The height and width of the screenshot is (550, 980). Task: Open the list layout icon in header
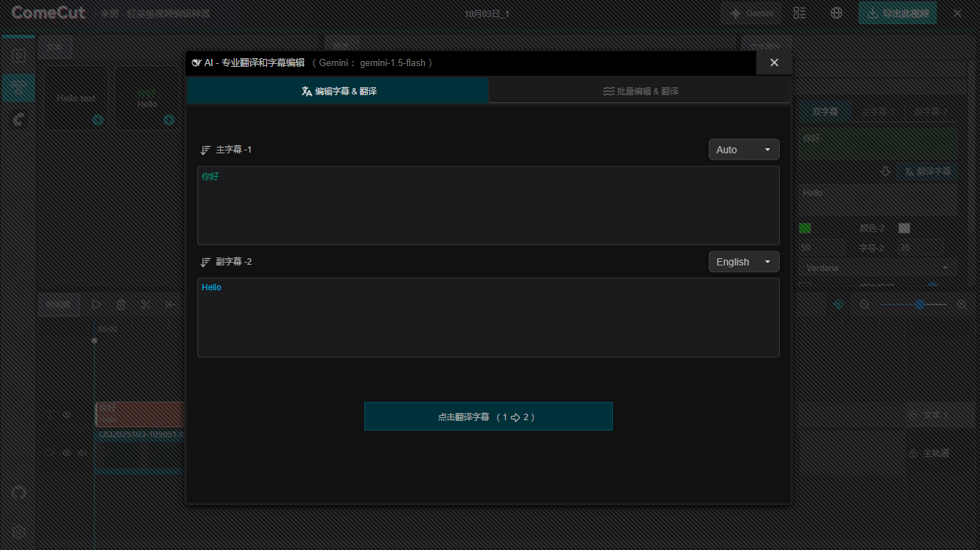800,13
